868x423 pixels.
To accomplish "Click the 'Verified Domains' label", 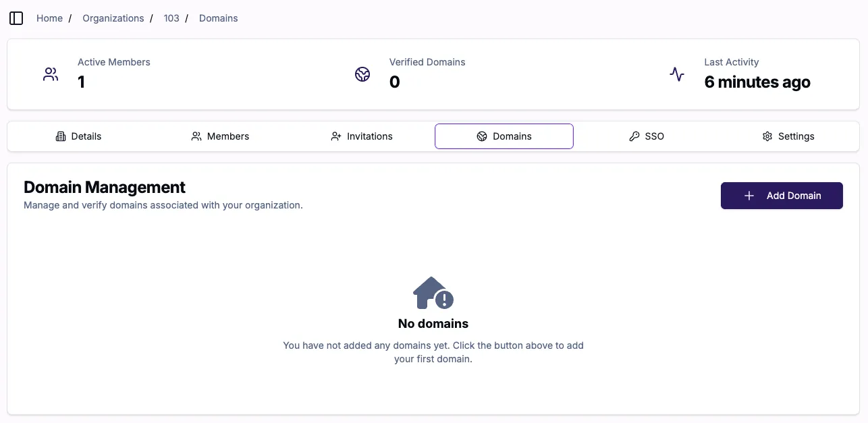I will [427, 62].
